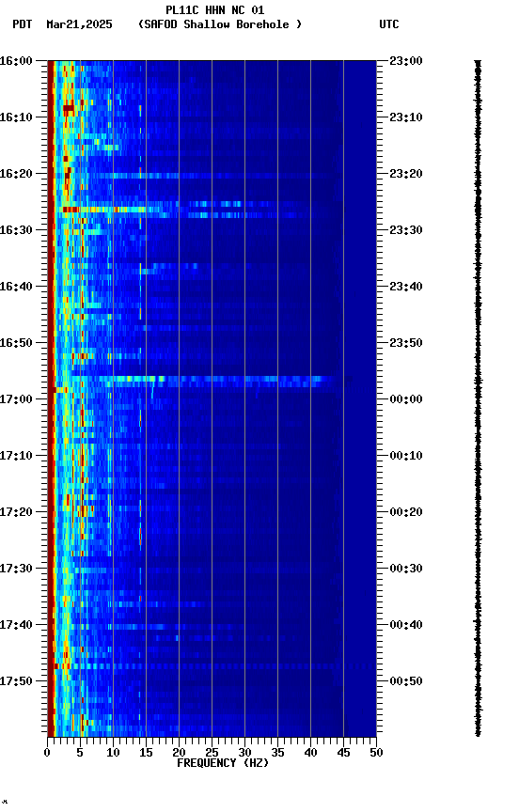
Task: Click the 0 Hz frequency axis label
Action: tap(47, 753)
